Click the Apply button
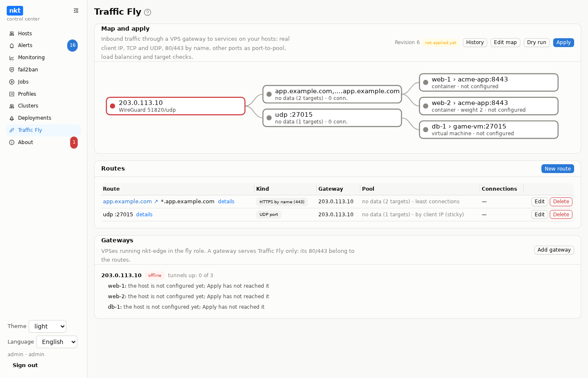Screen dimensions: 588x378 pos(564,42)
